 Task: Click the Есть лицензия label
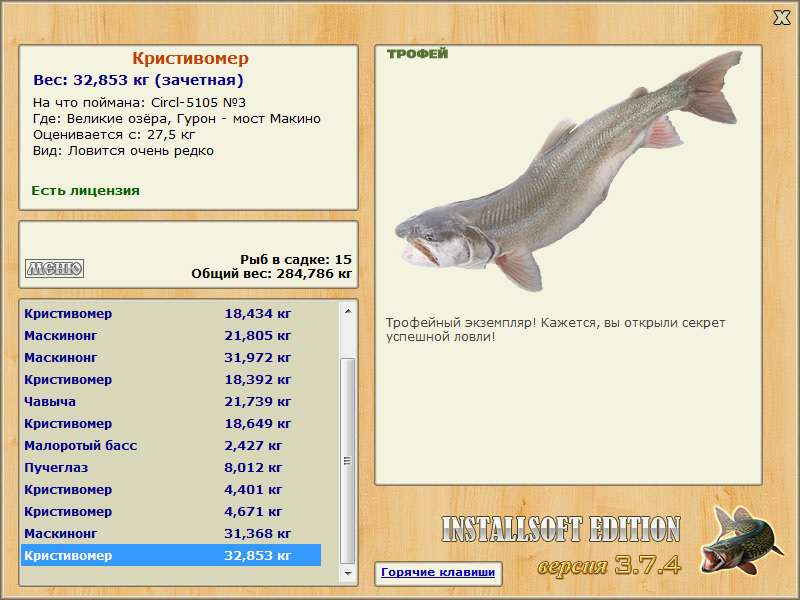86,190
